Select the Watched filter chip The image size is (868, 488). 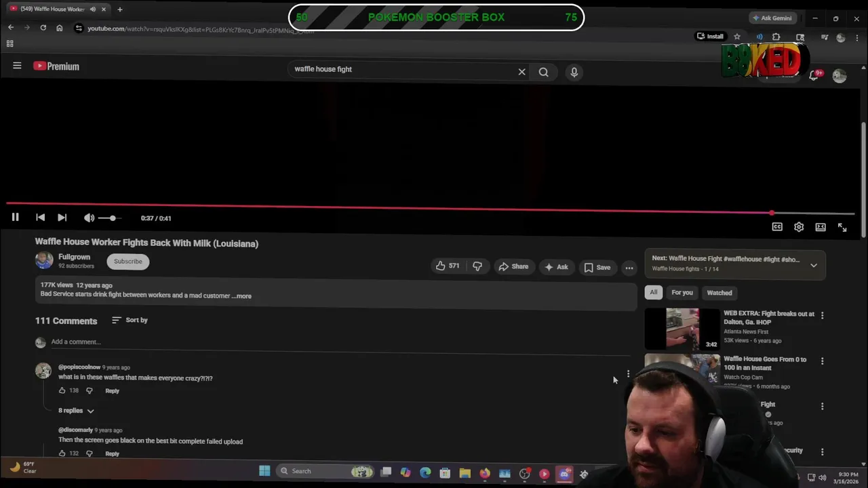point(719,292)
